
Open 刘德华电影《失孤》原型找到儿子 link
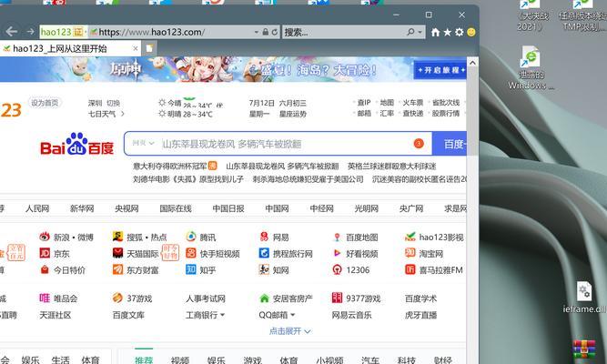pos(188,179)
